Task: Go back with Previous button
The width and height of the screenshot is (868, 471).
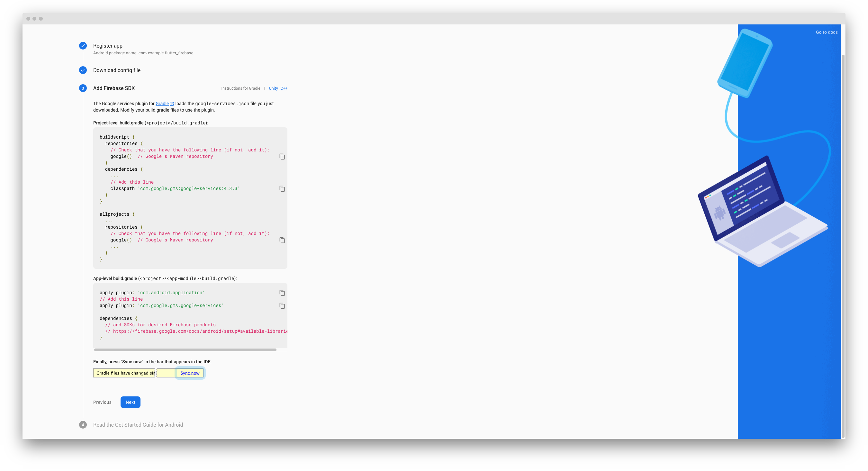Action: tap(102, 402)
